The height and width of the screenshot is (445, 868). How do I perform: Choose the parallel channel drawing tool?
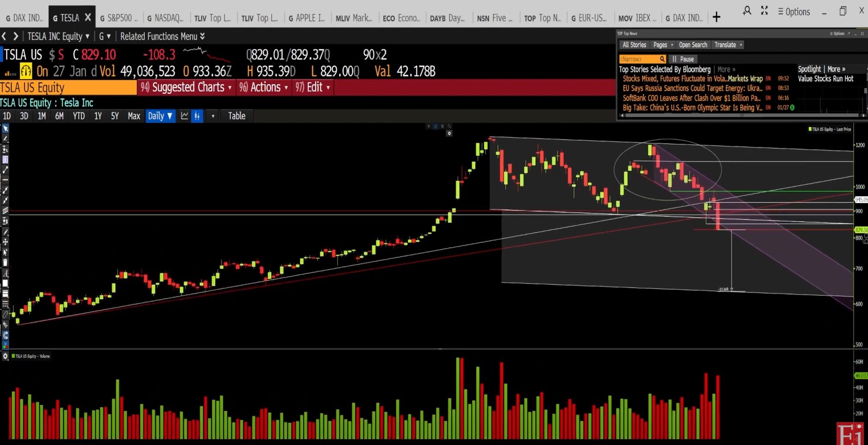pos(5,210)
